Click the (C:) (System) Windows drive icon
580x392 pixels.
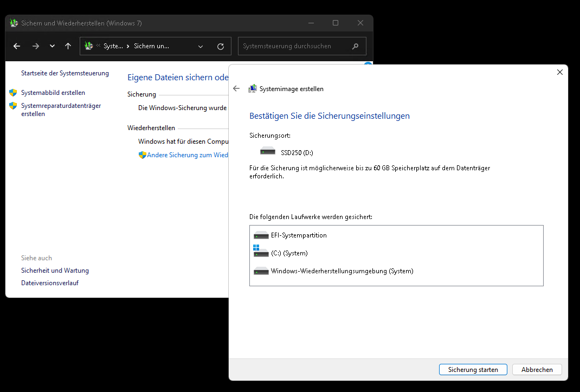(x=261, y=251)
